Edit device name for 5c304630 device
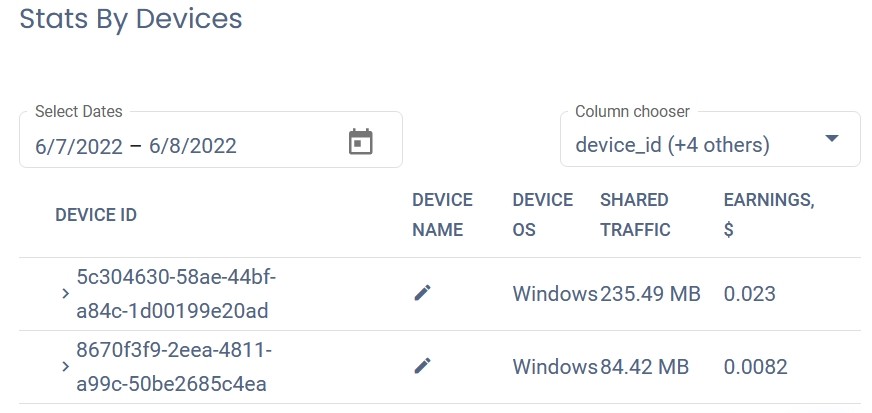The width and height of the screenshot is (872, 413). pos(422,293)
